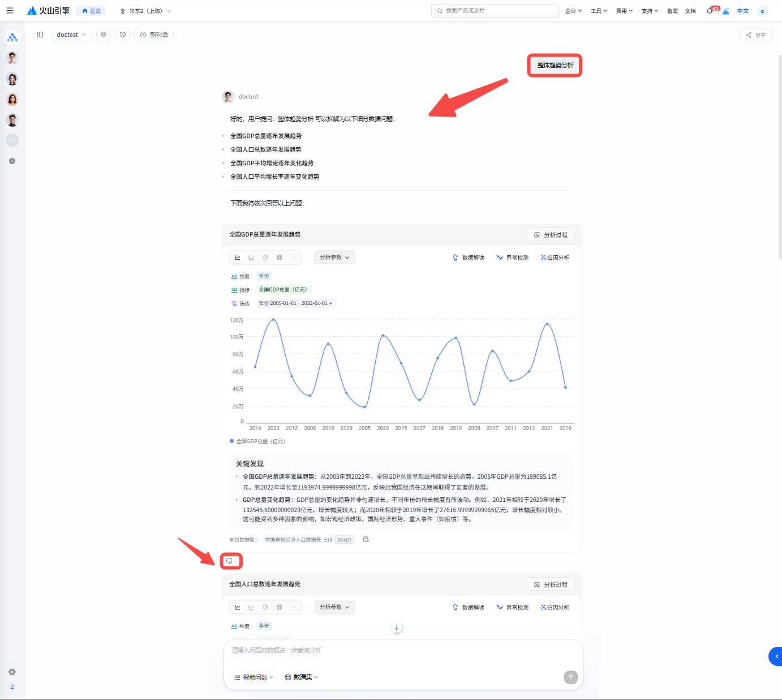
Task: Expand the 费用 menu
Action: click(624, 11)
